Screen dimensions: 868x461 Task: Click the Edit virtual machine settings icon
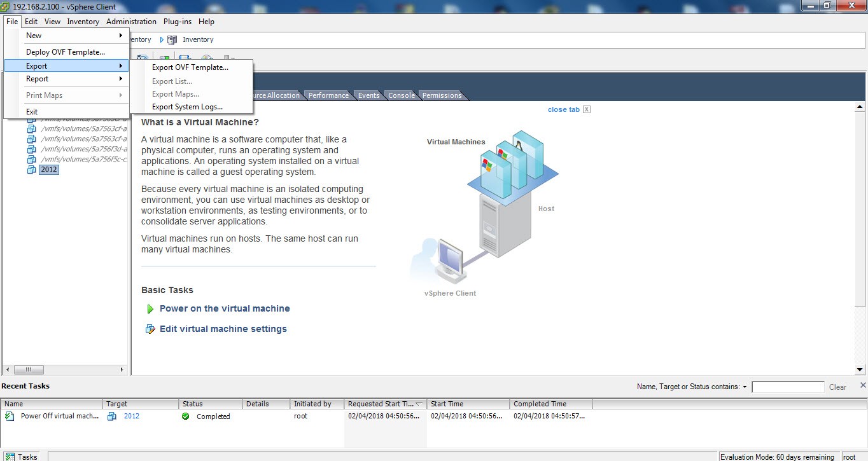click(x=150, y=329)
